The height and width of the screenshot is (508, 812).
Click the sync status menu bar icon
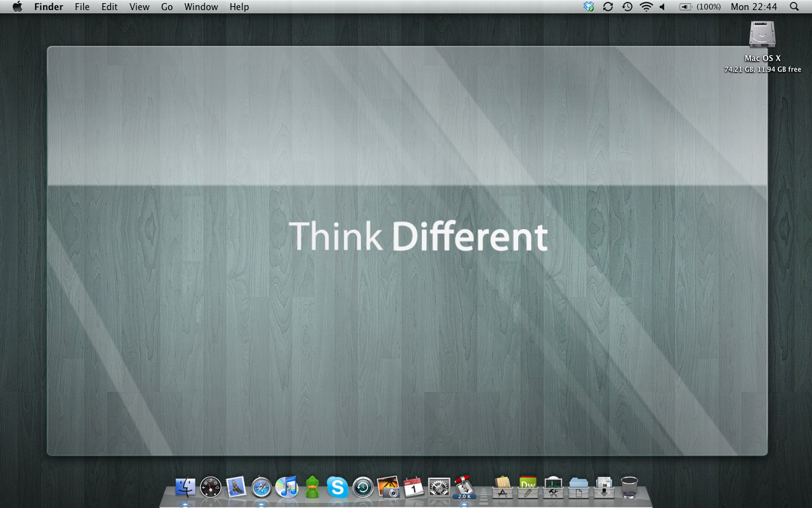[x=608, y=7]
